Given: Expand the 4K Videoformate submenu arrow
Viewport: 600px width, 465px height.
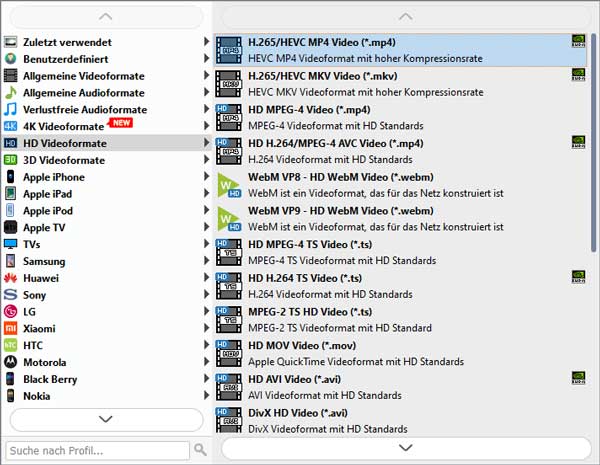Looking at the screenshot, I should pyautogui.click(x=206, y=126).
